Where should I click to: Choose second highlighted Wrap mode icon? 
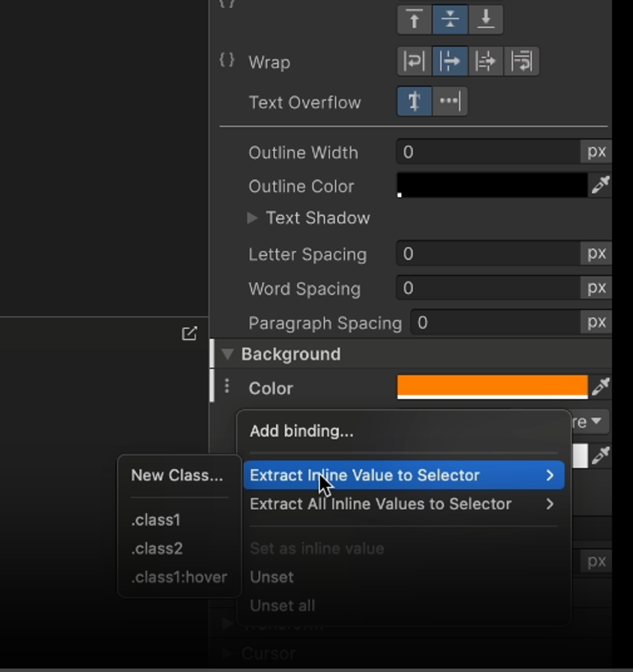[x=450, y=61]
